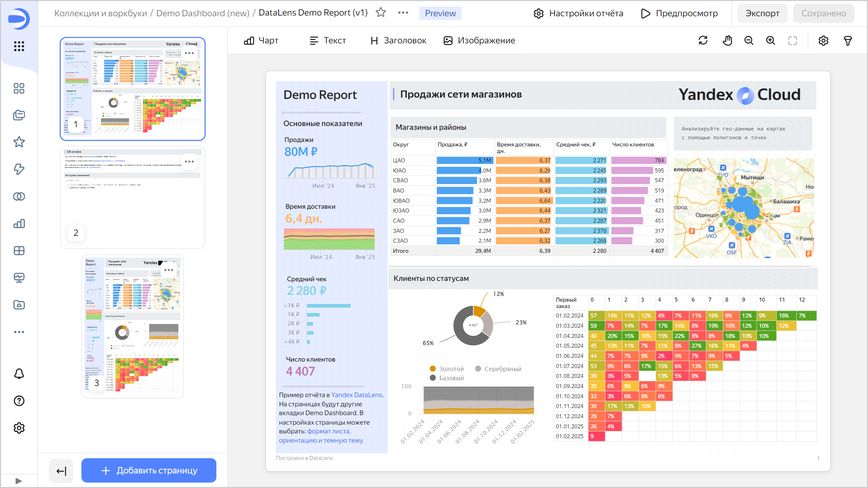Select the hand pan tool
The height and width of the screenshot is (488, 868).
coord(727,40)
